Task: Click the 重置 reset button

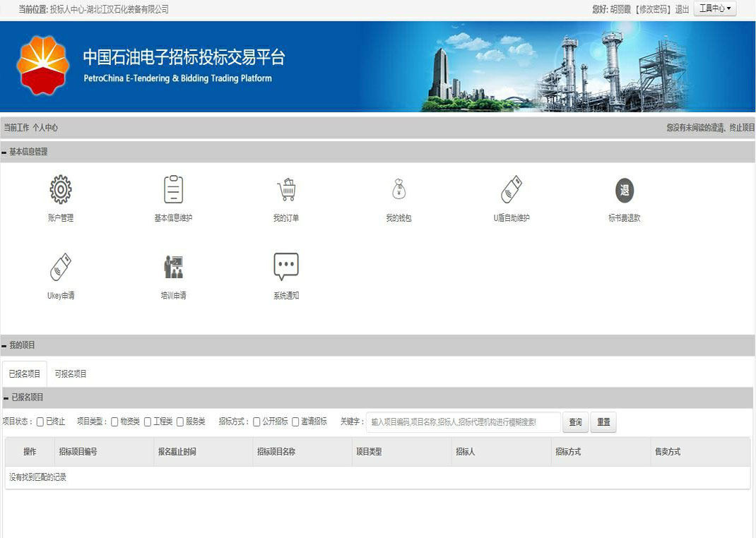Action: (x=603, y=422)
